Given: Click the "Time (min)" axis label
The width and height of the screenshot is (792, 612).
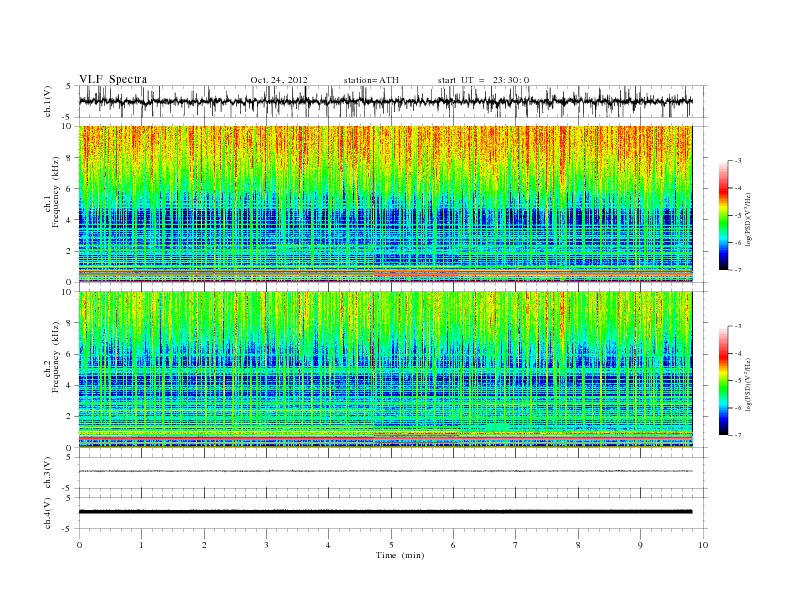Looking at the screenshot, I should 400,555.
